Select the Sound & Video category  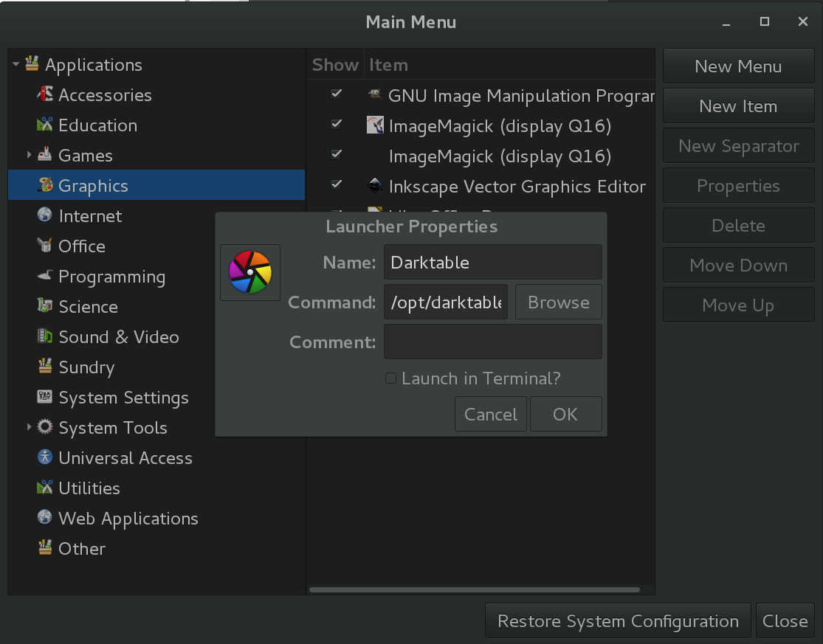(119, 336)
